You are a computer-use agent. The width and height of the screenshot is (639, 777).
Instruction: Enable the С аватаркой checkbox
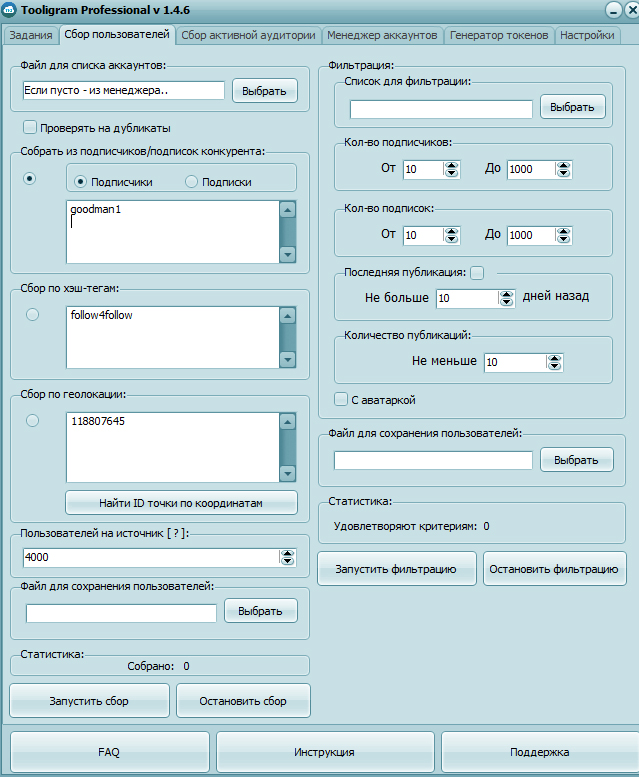[341, 399]
